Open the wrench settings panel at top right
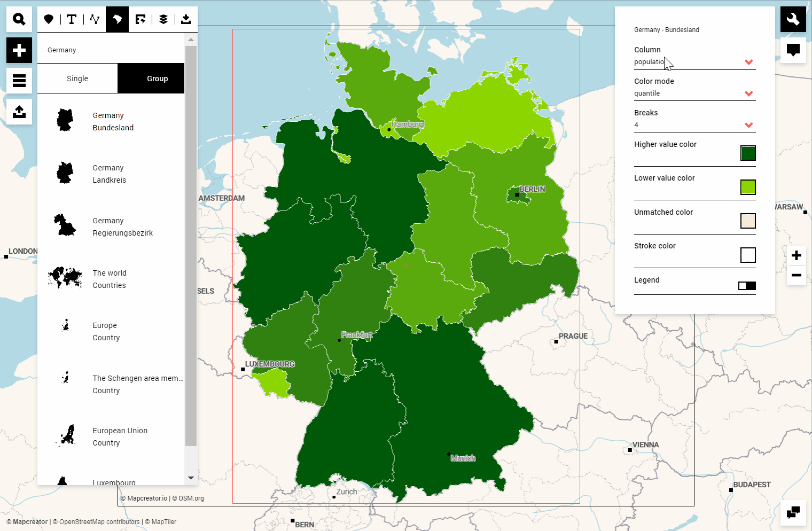 (x=793, y=19)
